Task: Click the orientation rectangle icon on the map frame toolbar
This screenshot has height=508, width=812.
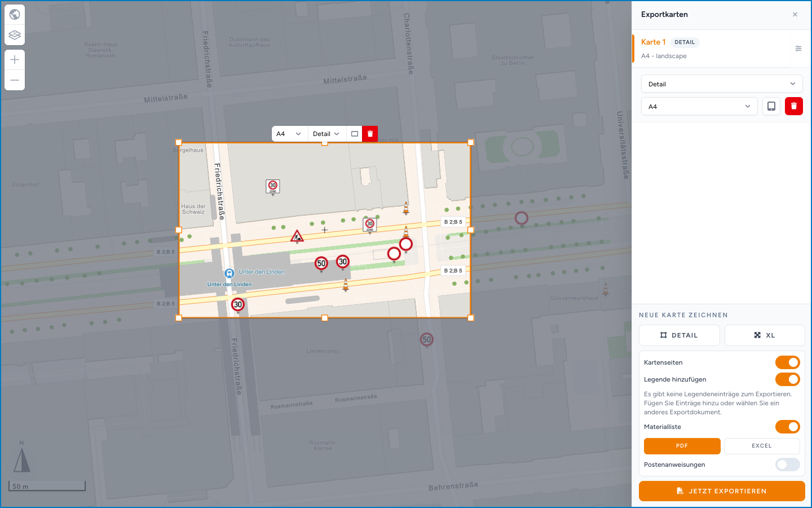Action: click(355, 134)
